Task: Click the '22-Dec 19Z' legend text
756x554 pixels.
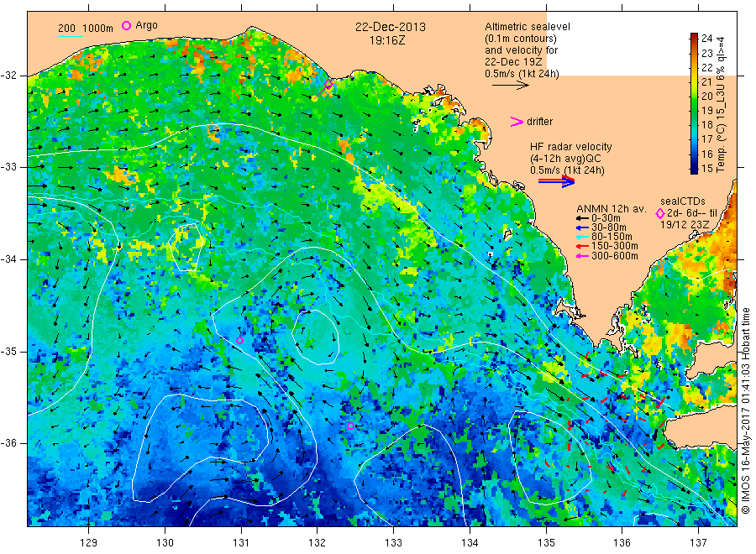Action: click(x=513, y=61)
